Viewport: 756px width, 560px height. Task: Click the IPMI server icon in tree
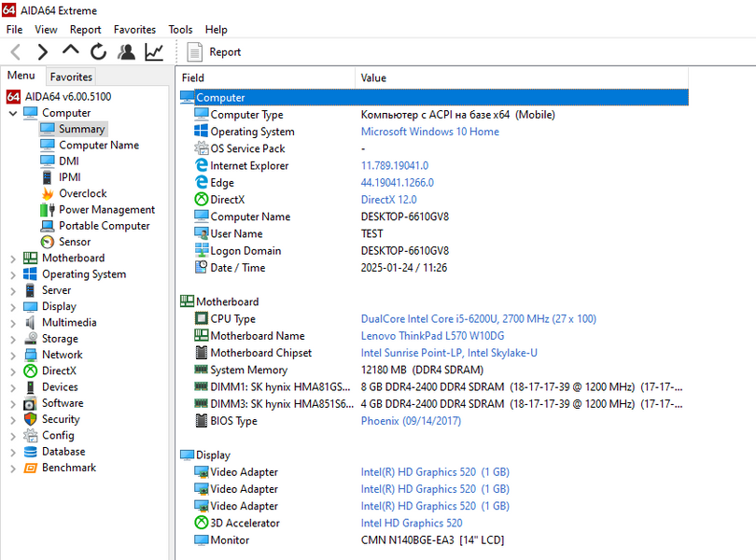click(x=47, y=177)
